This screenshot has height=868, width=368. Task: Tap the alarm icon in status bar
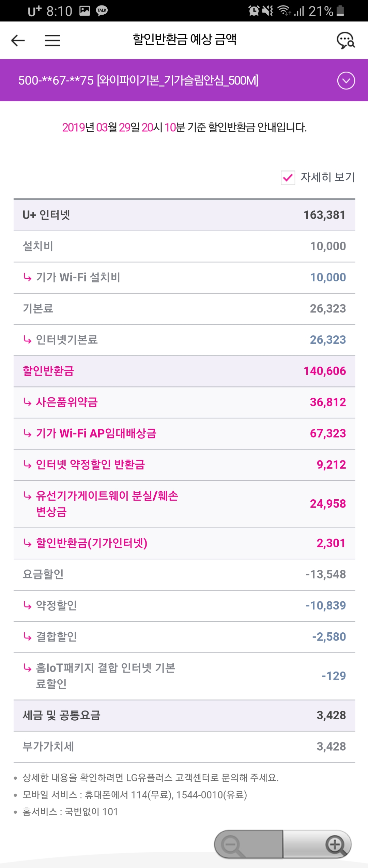254,11
